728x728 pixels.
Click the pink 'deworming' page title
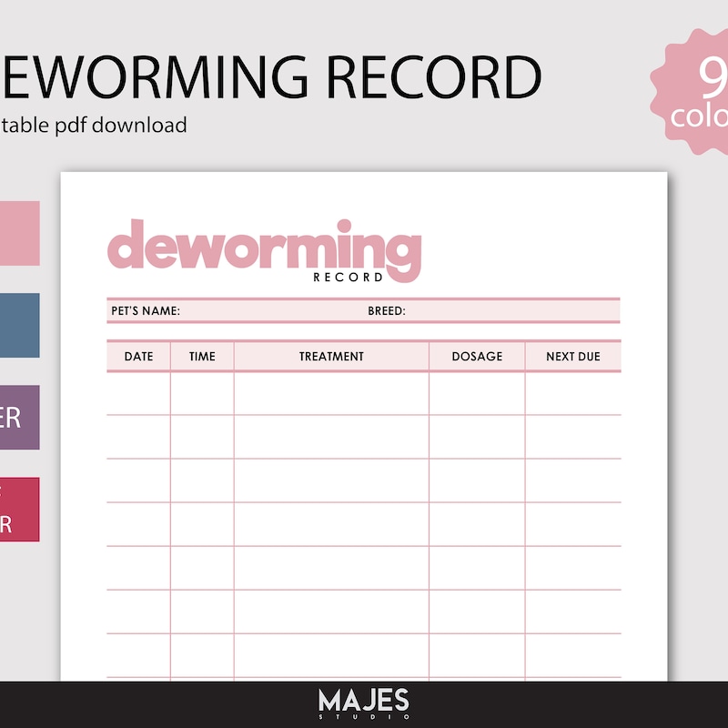tap(265, 249)
